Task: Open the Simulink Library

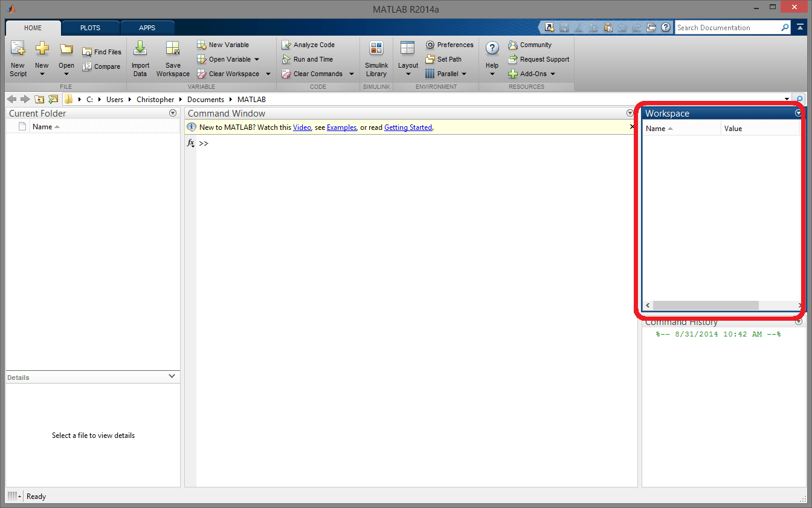Action: 376,59
